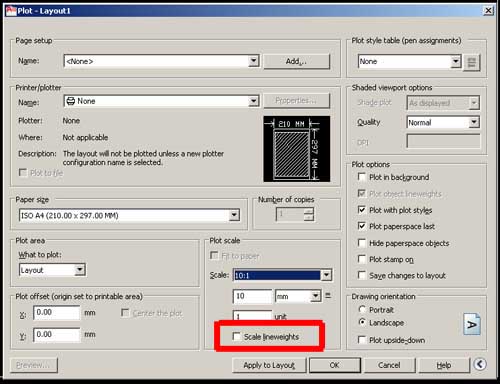Click the landscape orientation page icon
This screenshot has width=500, height=384.
tap(472, 324)
